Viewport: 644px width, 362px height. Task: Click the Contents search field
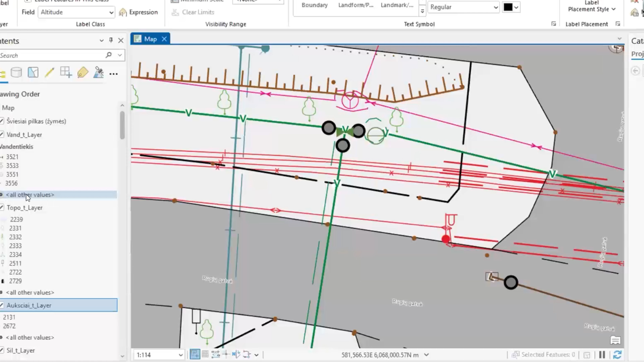[50, 55]
